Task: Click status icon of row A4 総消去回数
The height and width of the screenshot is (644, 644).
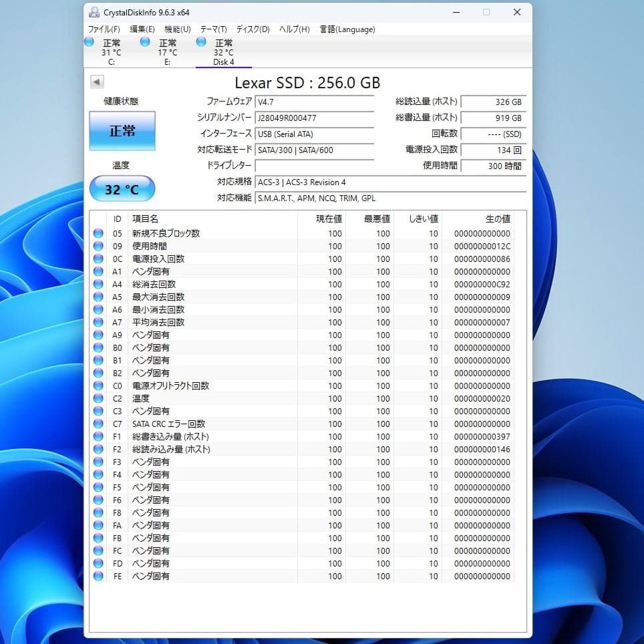Action: (98, 284)
